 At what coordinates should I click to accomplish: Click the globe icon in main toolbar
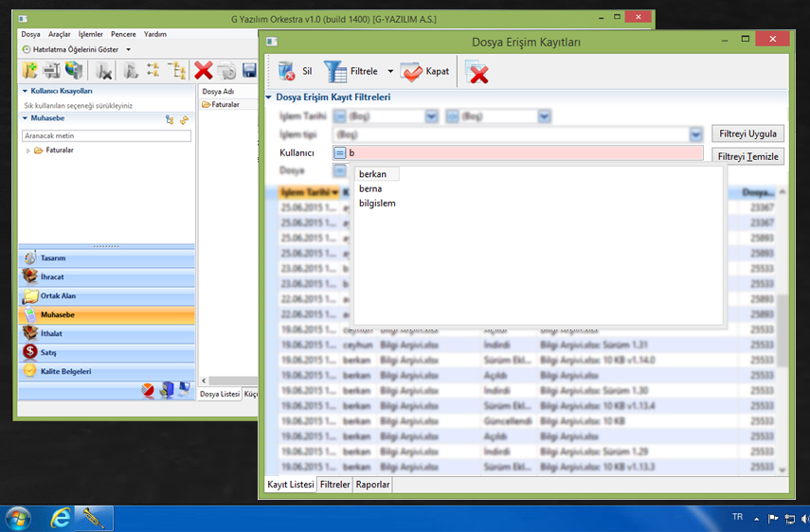pos(74,70)
